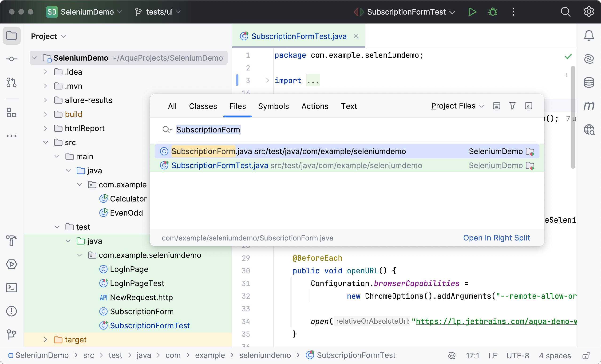
Task: Open the more actions vertical dots menu
Action: (x=514, y=12)
